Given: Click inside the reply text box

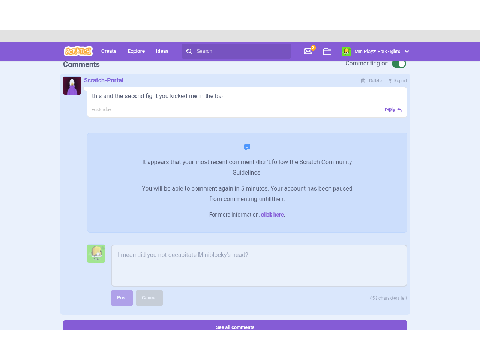Looking at the screenshot, I should (259, 266).
